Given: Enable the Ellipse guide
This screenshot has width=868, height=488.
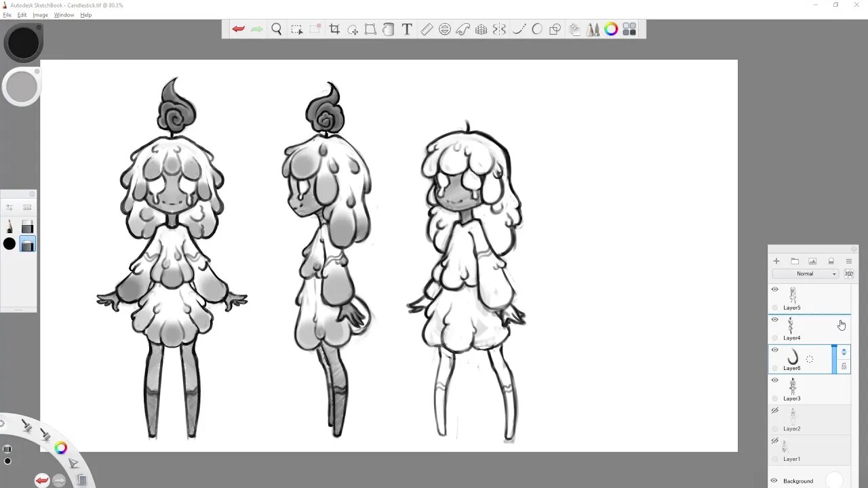Looking at the screenshot, I should pos(445,29).
